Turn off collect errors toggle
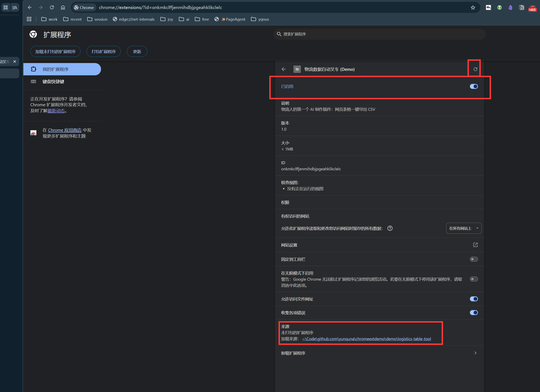This screenshot has height=392, width=540. coord(474,313)
